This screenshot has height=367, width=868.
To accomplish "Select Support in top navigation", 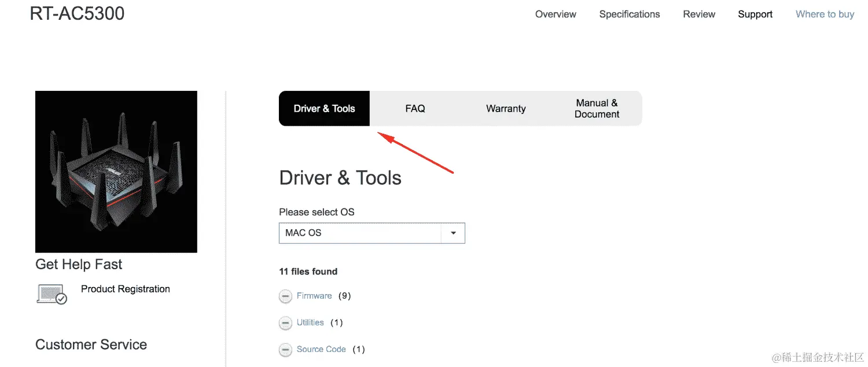I will click(755, 14).
